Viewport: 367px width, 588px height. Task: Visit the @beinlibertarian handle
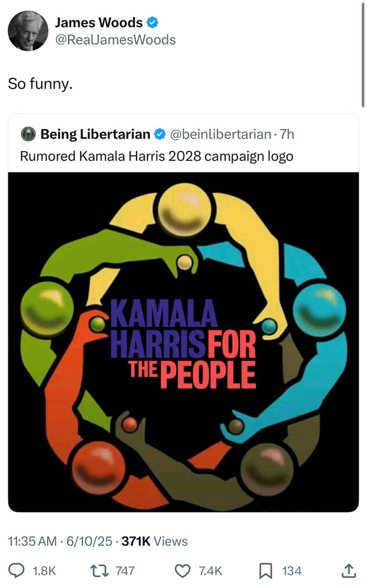pos(221,134)
